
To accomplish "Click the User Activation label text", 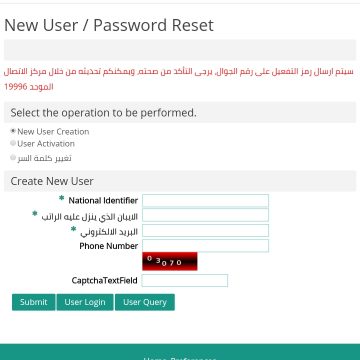I will tap(46, 144).
